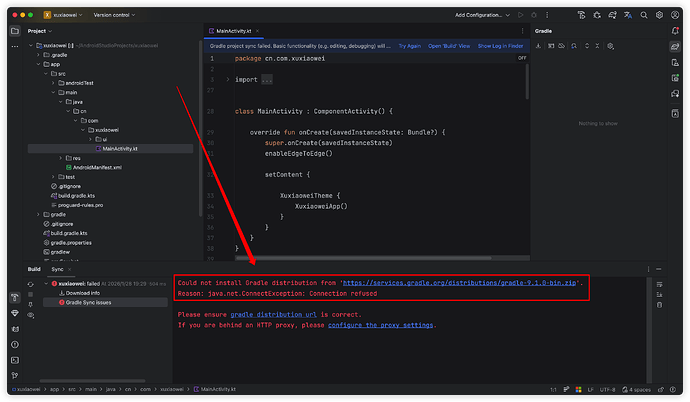Open Notifications bell in the right sidebar
690x402 pixels.
(675, 31)
